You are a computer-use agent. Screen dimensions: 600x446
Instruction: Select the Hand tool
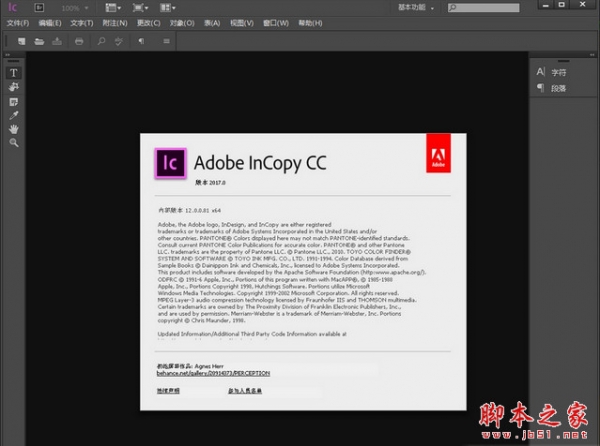(13, 129)
